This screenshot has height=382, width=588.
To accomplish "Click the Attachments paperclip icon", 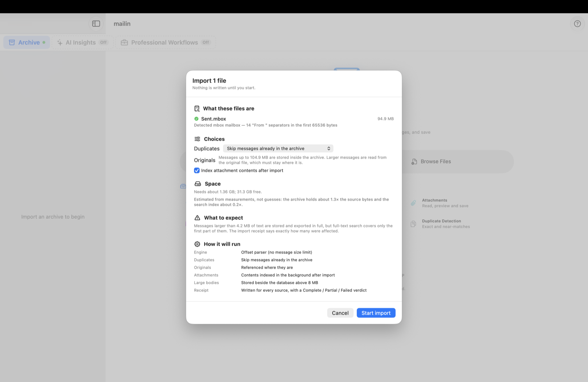I will click(413, 203).
